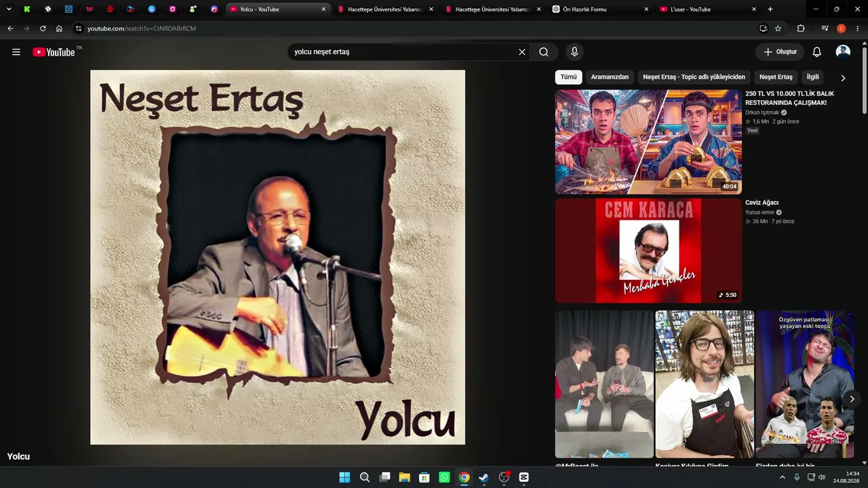Open the Kasiyer Kulübüne Girdim Short
868x488 pixels.
705,384
